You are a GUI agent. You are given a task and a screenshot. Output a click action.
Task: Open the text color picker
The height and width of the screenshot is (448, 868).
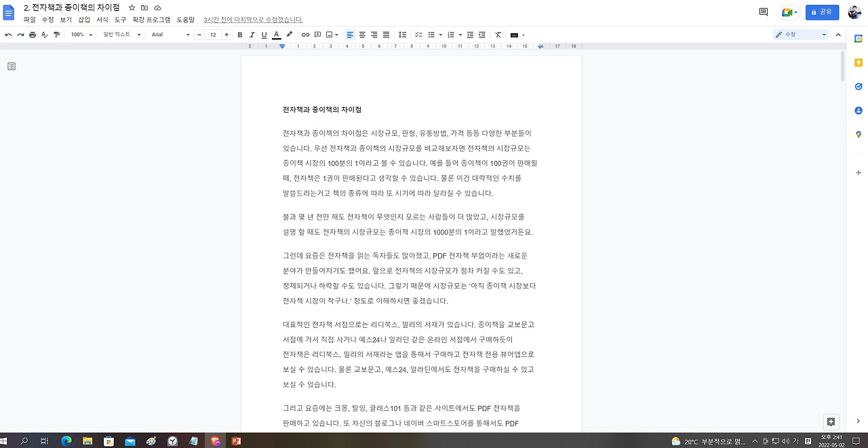[275, 35]
